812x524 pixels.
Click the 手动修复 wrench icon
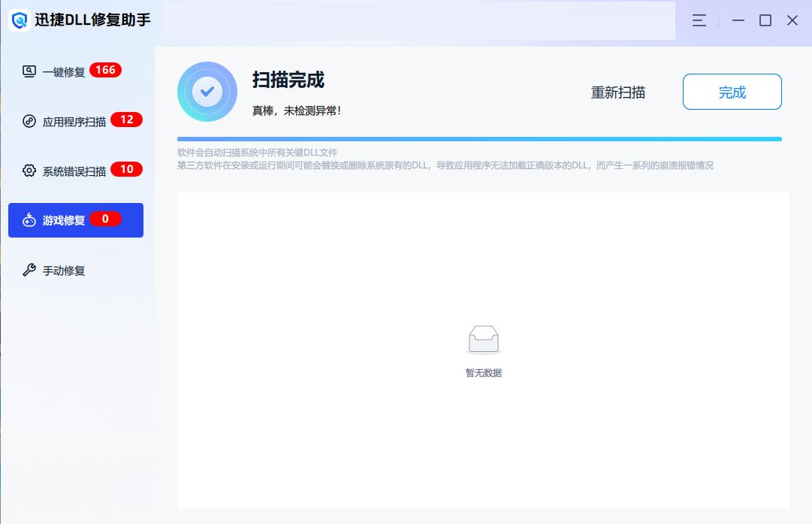click(x=29, y=270)
